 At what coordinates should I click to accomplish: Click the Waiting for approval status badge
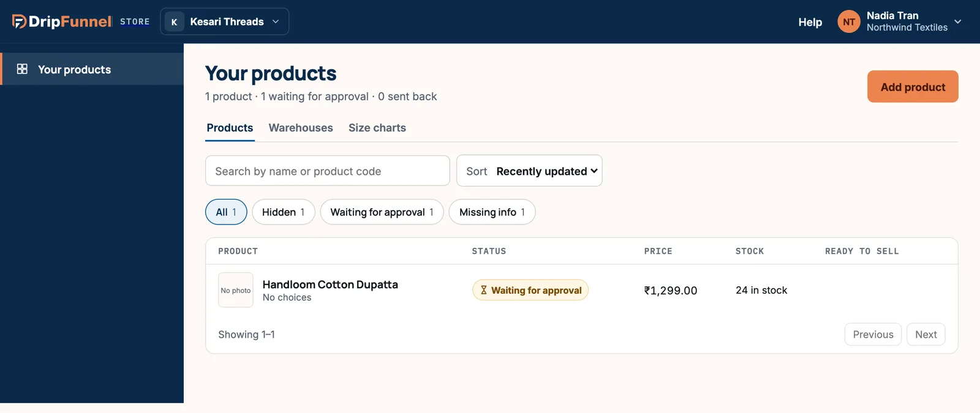[530, 290]
